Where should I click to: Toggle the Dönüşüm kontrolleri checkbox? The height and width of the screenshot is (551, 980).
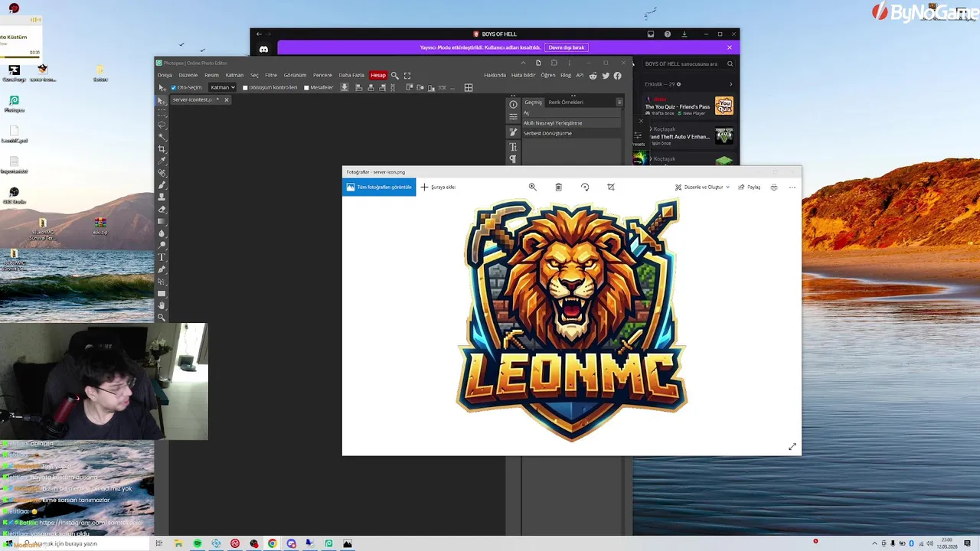point(245,87)
